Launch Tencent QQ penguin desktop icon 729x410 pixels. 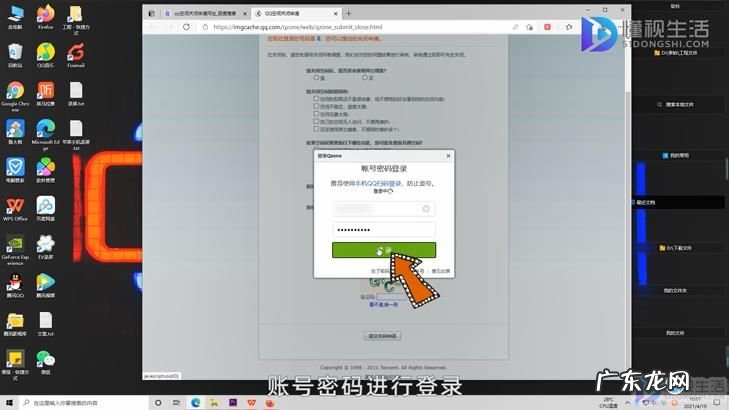(15, 285)
